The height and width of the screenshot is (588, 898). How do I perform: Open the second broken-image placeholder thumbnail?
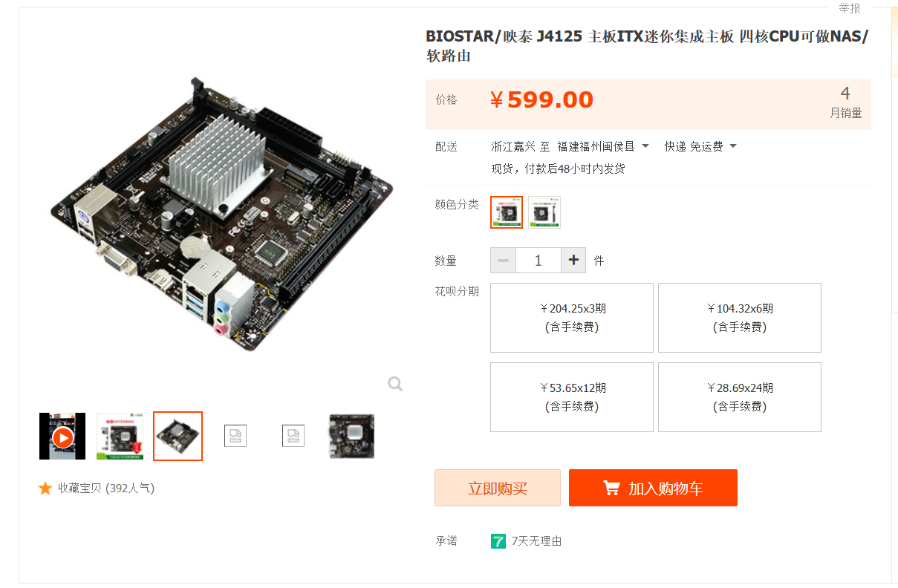click(293, 436)
